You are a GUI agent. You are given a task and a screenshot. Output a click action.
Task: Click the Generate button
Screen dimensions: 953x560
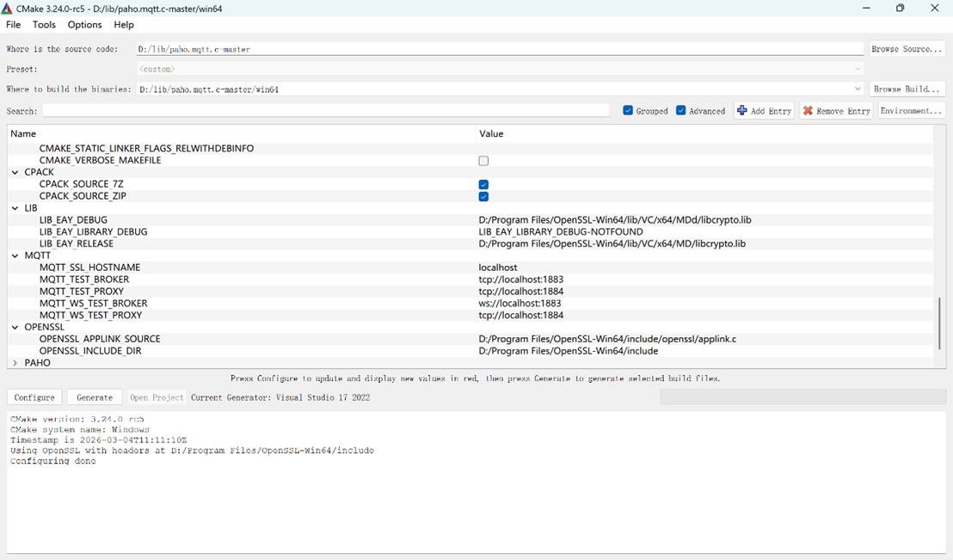pyautogui.click(x=95, y=397)
